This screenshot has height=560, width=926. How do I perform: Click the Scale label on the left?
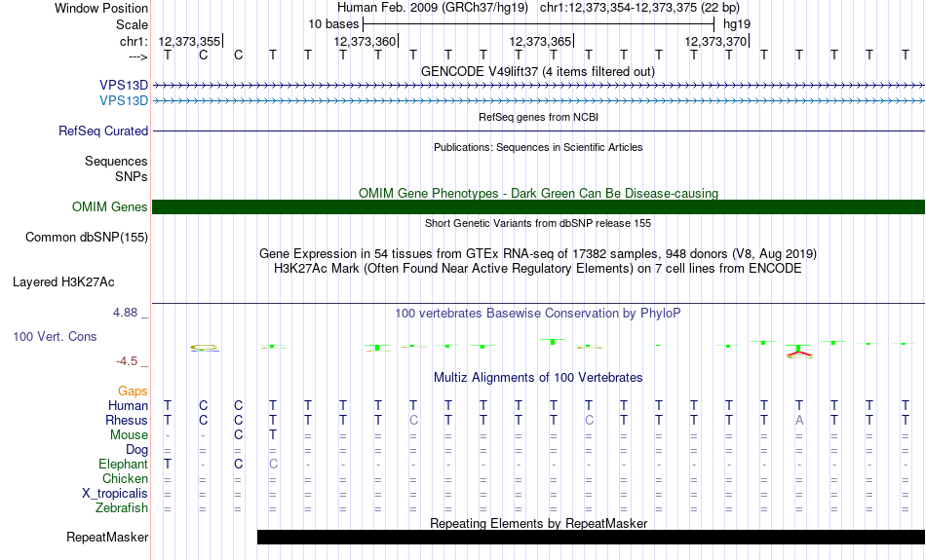click(133, 24)
